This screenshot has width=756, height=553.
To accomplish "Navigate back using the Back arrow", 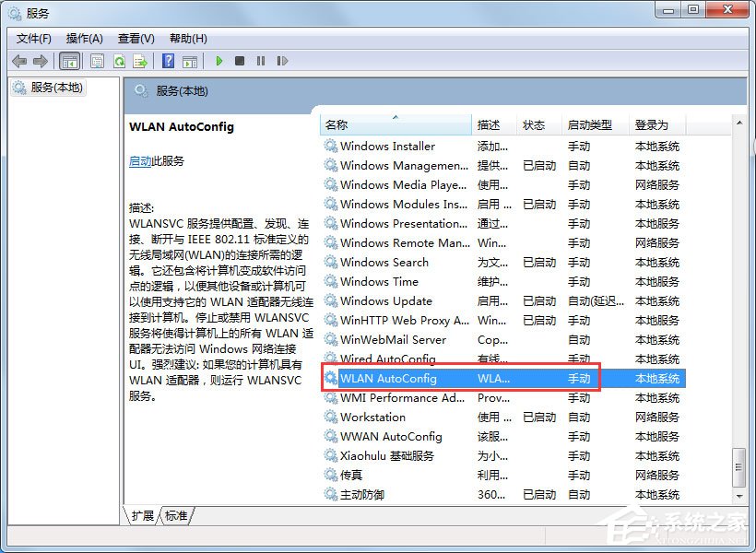I will (19, 61).
